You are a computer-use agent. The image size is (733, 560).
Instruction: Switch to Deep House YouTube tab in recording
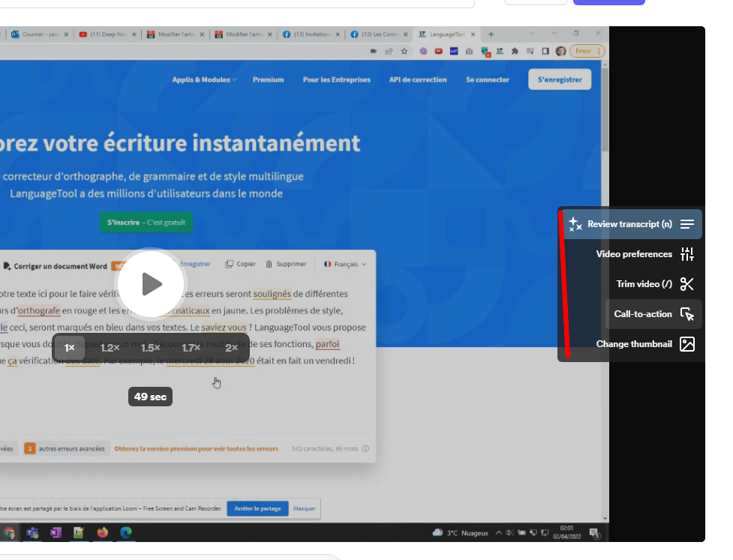tap(107, 34)
